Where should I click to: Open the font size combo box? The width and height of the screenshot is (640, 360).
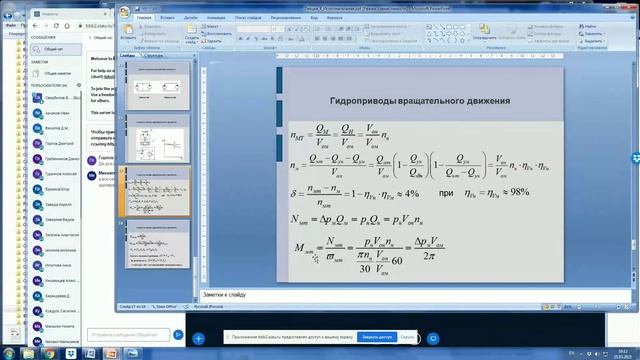278,29
